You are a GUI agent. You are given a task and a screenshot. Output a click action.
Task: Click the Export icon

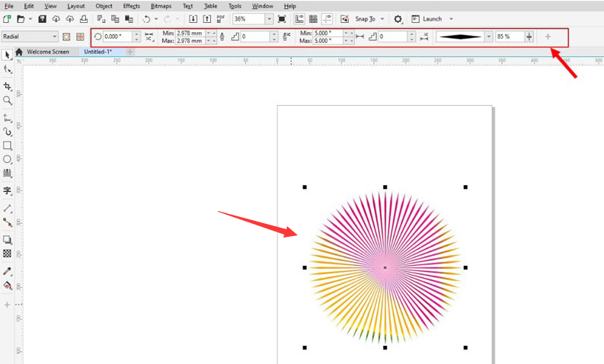tap(207, 19)
